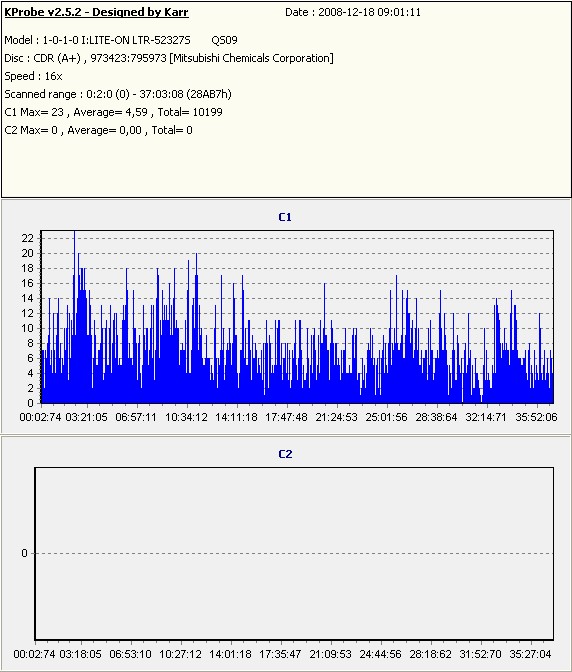Click the 17:35:47 tick label on C2 axis
572x672 pixels.
click(280, 654)
